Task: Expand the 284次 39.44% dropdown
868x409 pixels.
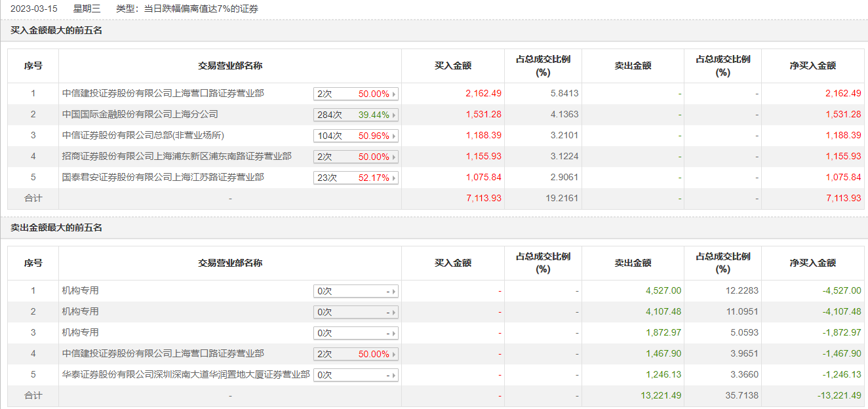Action: click(356, 115)
